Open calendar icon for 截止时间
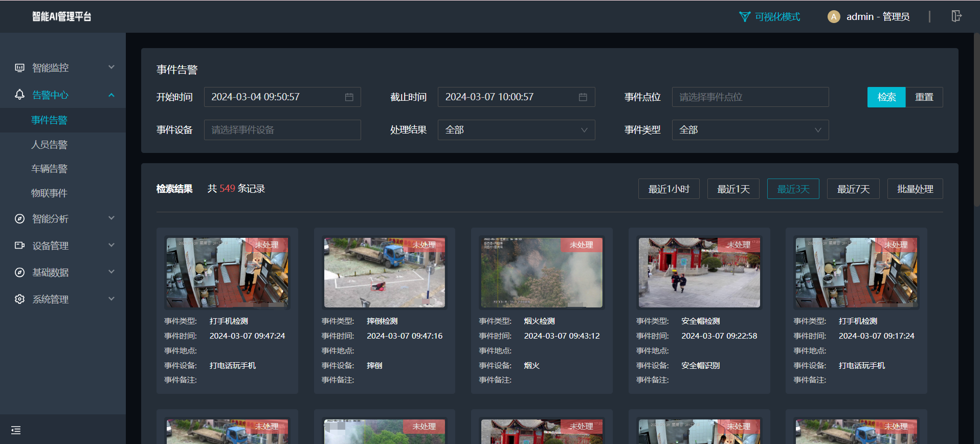980x444 pixels. (x=583, y=97)
